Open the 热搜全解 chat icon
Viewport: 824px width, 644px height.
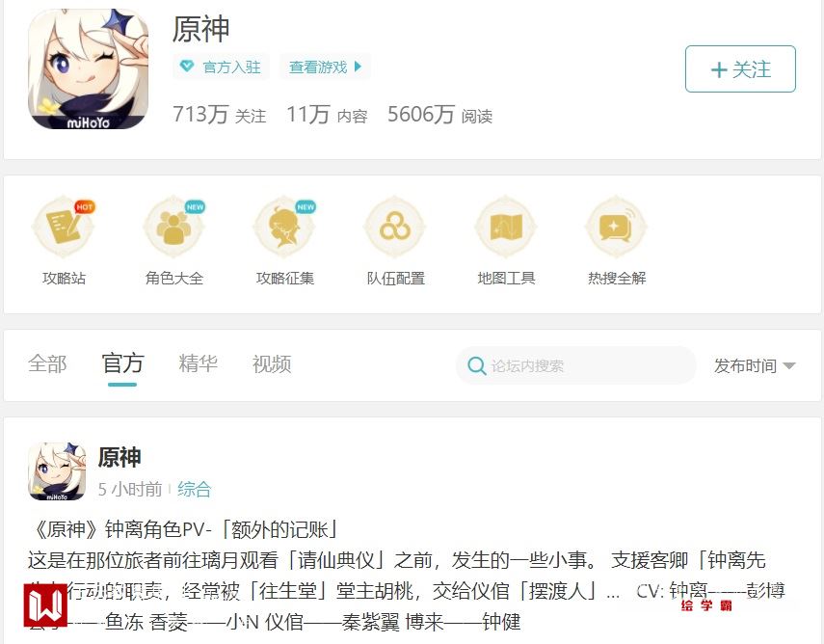(617, 228)
